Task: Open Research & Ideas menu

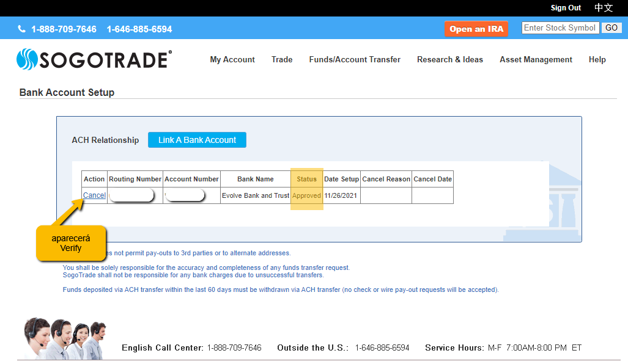Action: (450, 60)
